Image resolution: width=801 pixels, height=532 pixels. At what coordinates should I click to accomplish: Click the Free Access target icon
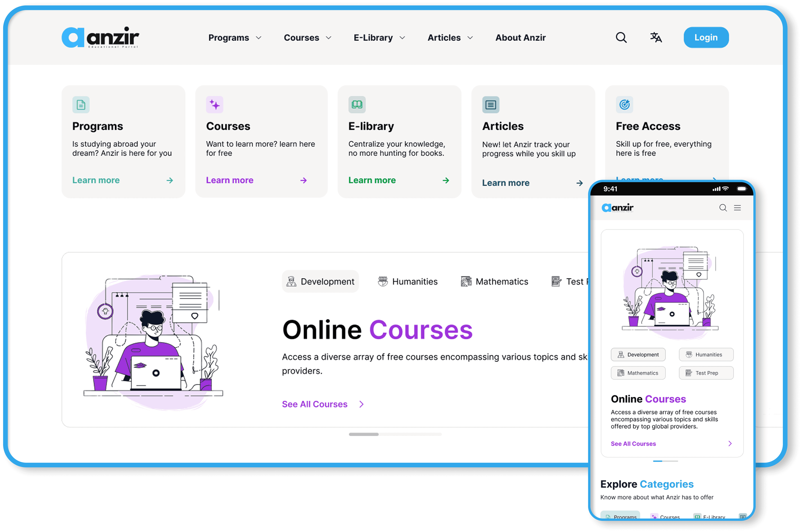click(624, 104)
